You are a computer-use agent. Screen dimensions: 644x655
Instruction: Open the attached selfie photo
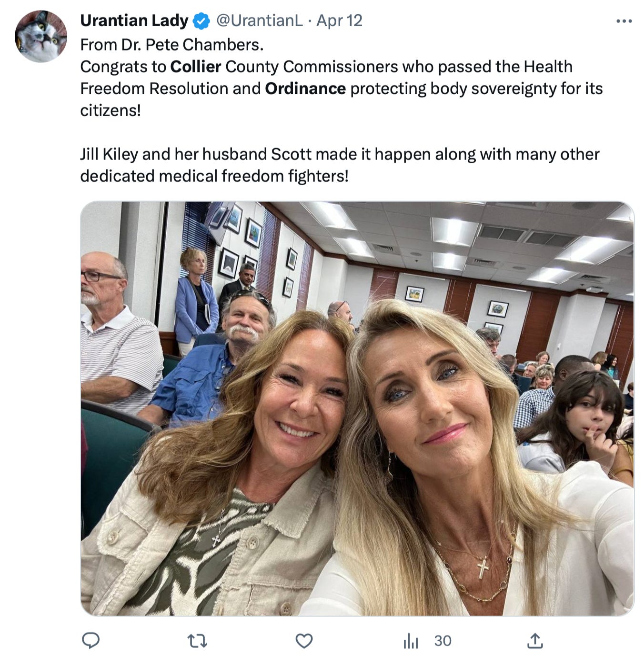coord(357,408)
